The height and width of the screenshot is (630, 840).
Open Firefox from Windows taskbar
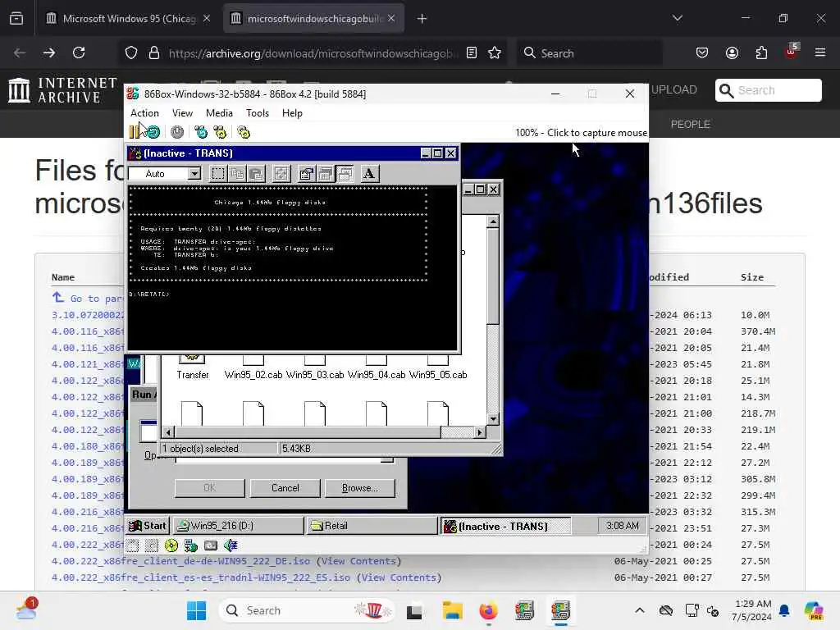click(488, 610)
